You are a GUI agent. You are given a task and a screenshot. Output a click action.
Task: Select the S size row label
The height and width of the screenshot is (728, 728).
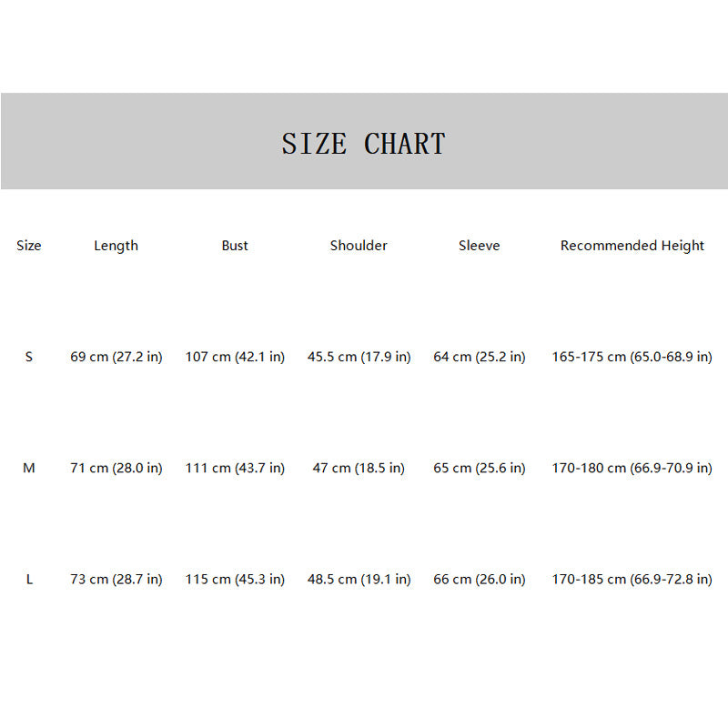pyautogui.click(x=29, y=357)
